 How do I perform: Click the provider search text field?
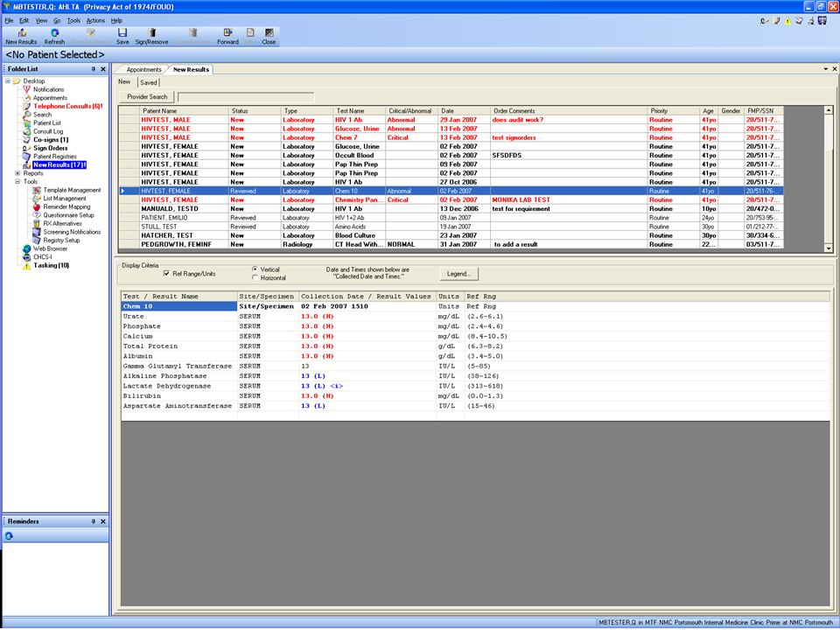(x=245, y=97)
